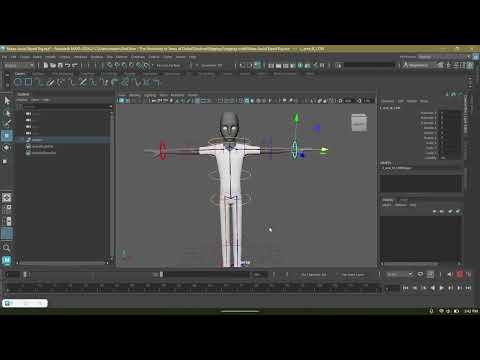This screenshot has width=480, height=360.
Task: Click the Save Scene icon in status line
Action: point(60,66)
